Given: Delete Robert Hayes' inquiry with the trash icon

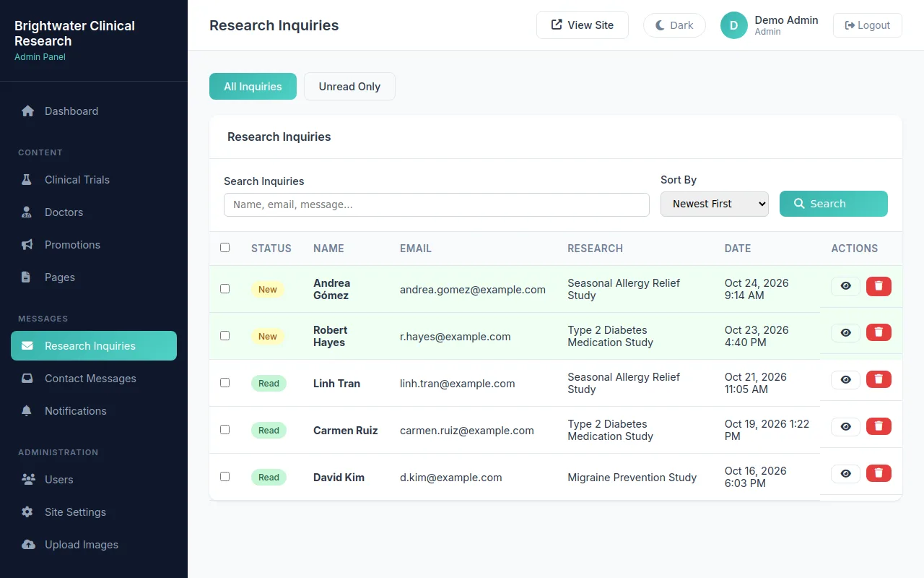Looking at the screenshot, I should (x=879, y=333).
